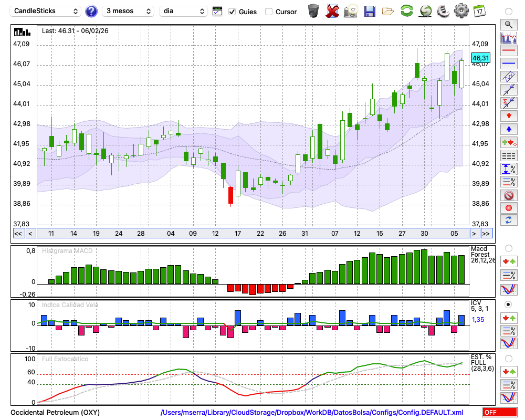The height and width of the screenshot is (420, 525).
Task: Open the settings gear icon
Action: [461, 11]
